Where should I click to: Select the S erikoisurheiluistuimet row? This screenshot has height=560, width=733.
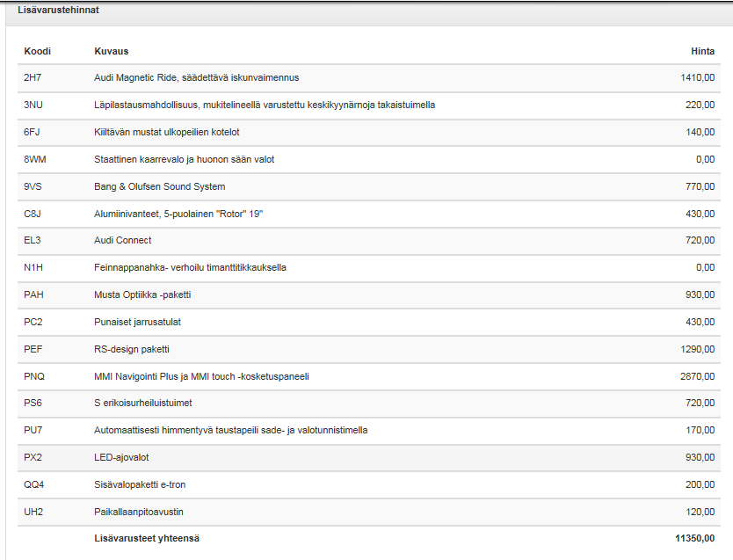(145, 404)
